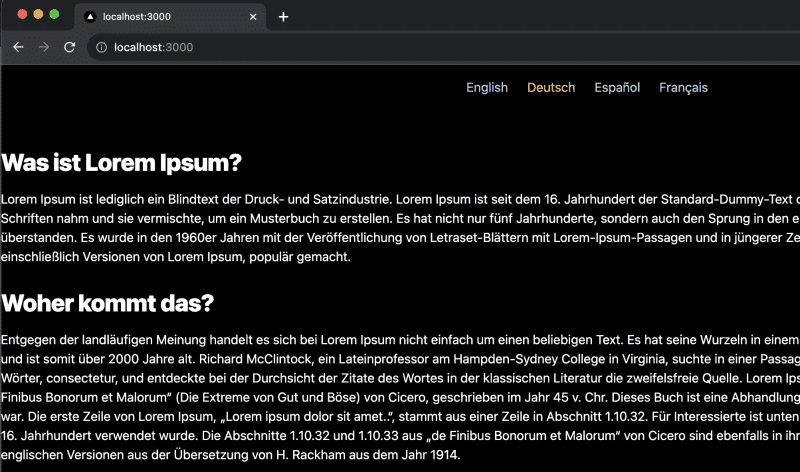Reload the localhost page
800x472 pixels.
69,47
